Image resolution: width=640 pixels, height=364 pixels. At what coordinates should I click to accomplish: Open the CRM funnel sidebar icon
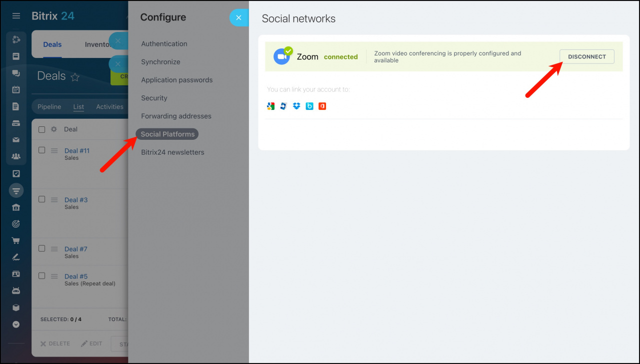coord(16,190)
